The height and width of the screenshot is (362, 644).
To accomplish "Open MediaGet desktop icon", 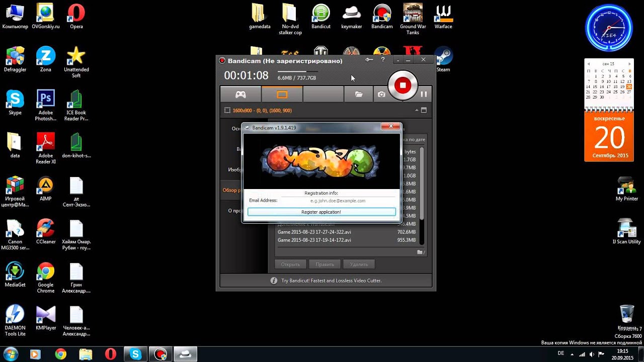I will coord(15,275).
